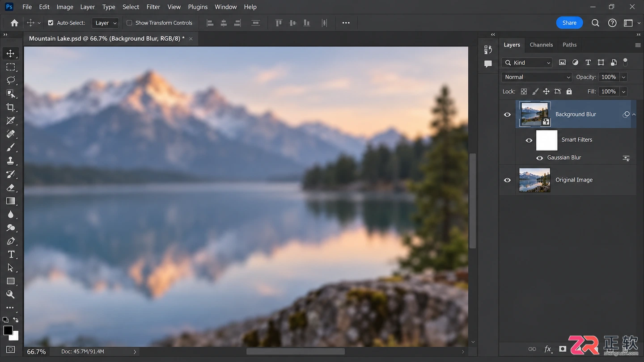Image resolution: width=644 pixels, height=362 pixels.
Task: Open the Opacity value dropdown arrow
Action: (623, 77)
